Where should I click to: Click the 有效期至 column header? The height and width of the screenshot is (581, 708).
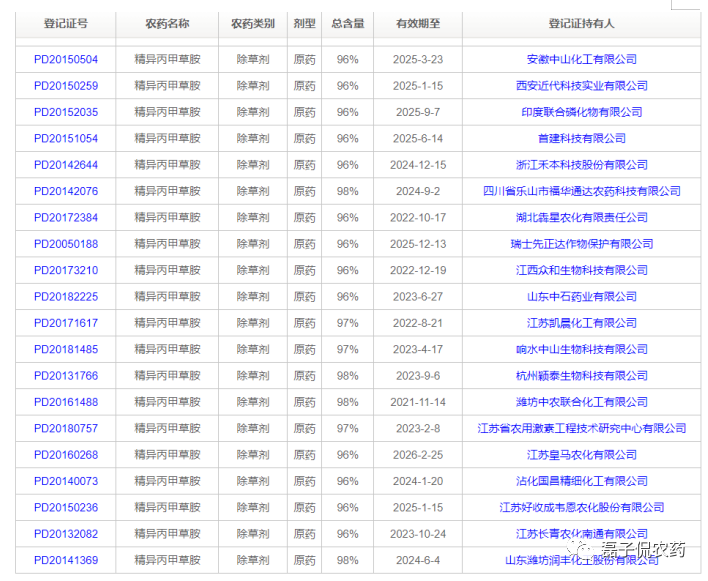click(418, 24)
